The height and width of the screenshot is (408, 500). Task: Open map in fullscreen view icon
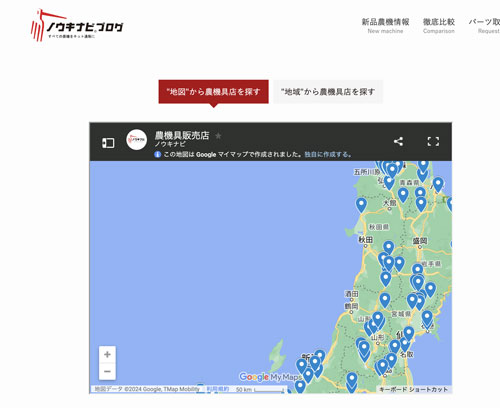(433, 141)
